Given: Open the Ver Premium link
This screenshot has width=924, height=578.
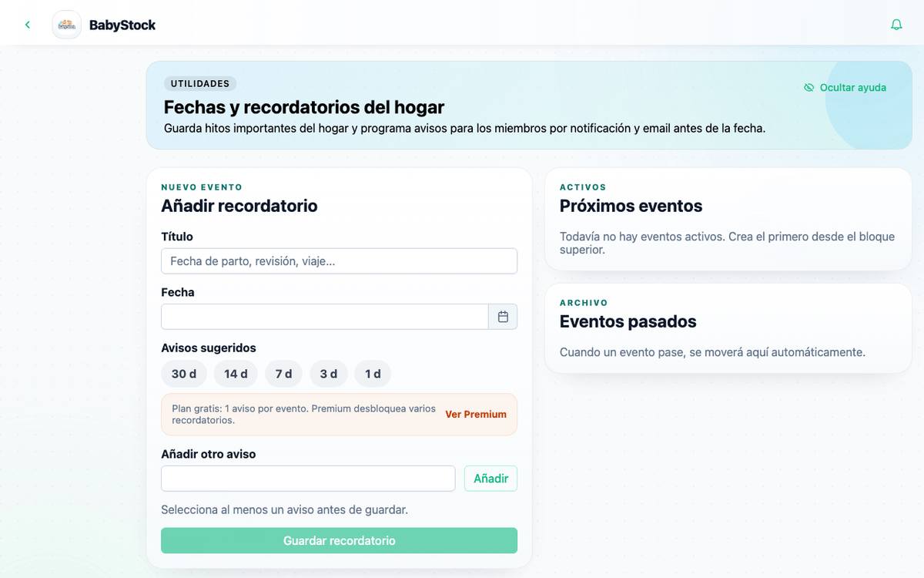Looking at the screenshot, I should click(x=476, y=415).
